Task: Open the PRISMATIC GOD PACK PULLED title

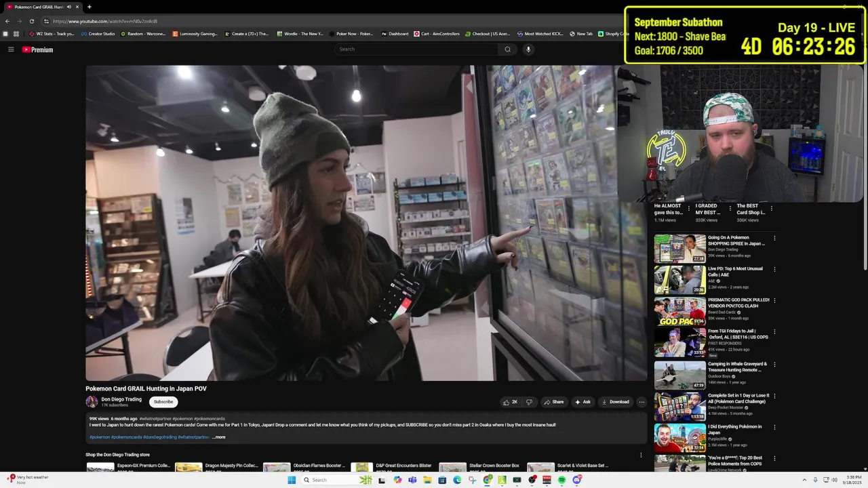Action: 738,303
